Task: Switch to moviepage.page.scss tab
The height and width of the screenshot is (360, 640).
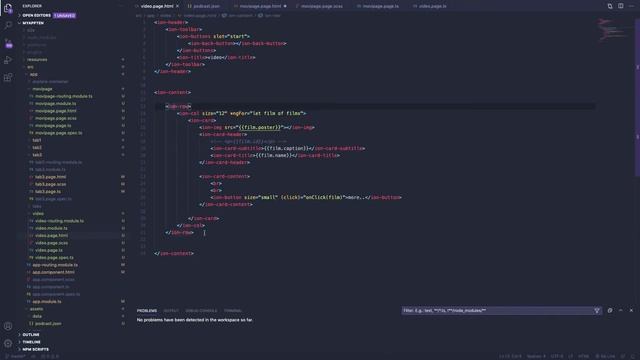Action: pyautogui.click(x=321, y=6)
